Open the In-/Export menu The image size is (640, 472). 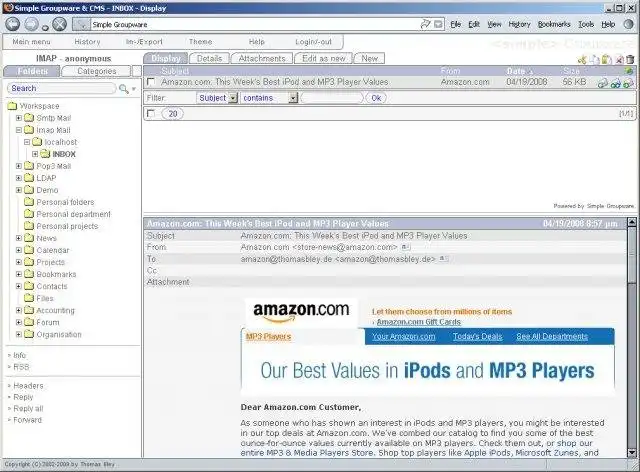point(144,42)
